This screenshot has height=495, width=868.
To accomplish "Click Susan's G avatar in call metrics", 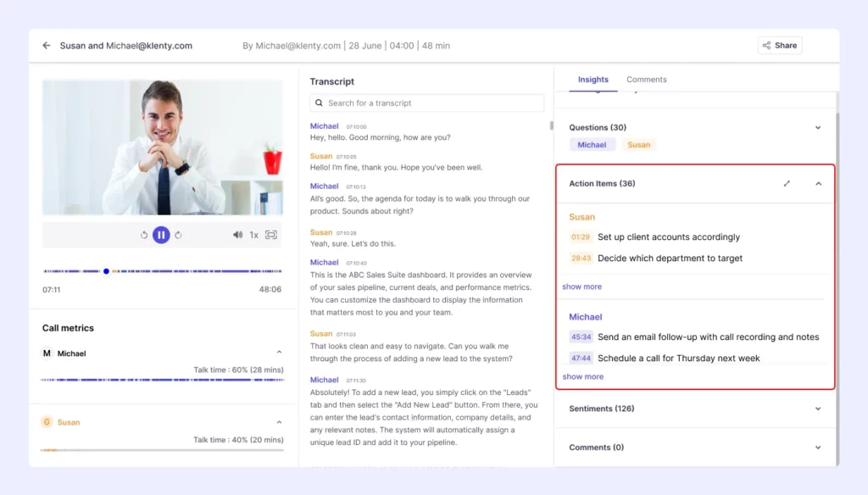I will tap(47, 422).
